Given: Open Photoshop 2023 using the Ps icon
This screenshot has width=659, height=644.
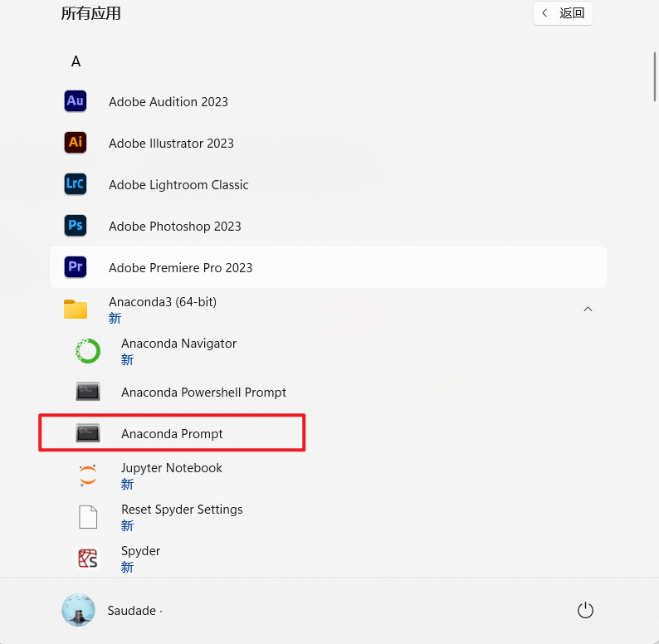Looking at the screenshot, I should 76,226.
